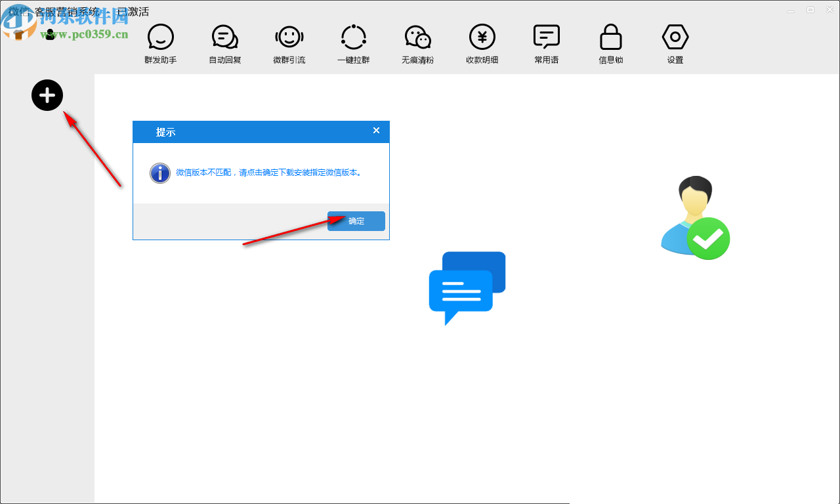
Task: Add a new account with the plus button
Action: click(47, 96)
